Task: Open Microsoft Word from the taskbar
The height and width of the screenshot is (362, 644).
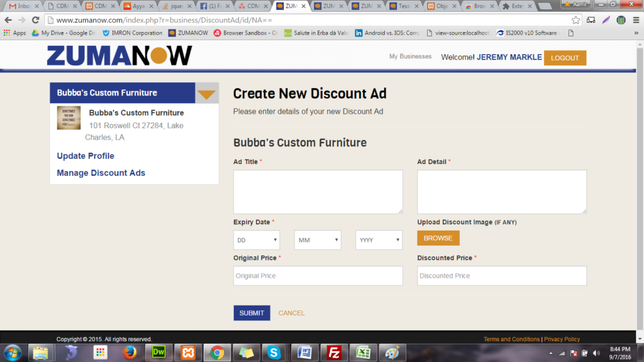Action: tap(305, 353)
